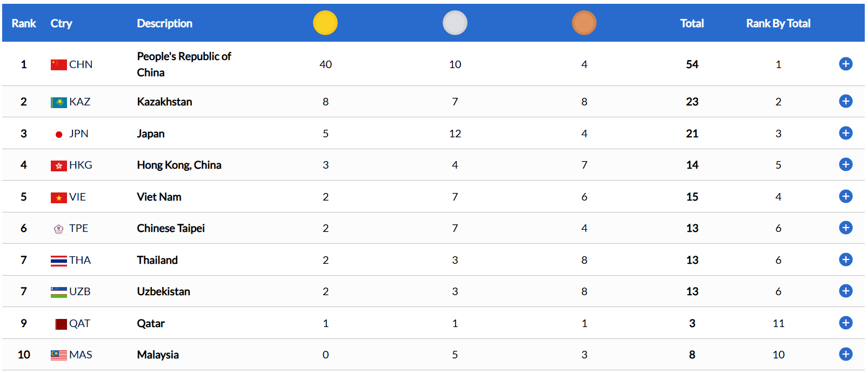Viewport: 868px width, 373px height.
Task: Click the gold medal icon header
Action: coord(325,23)
